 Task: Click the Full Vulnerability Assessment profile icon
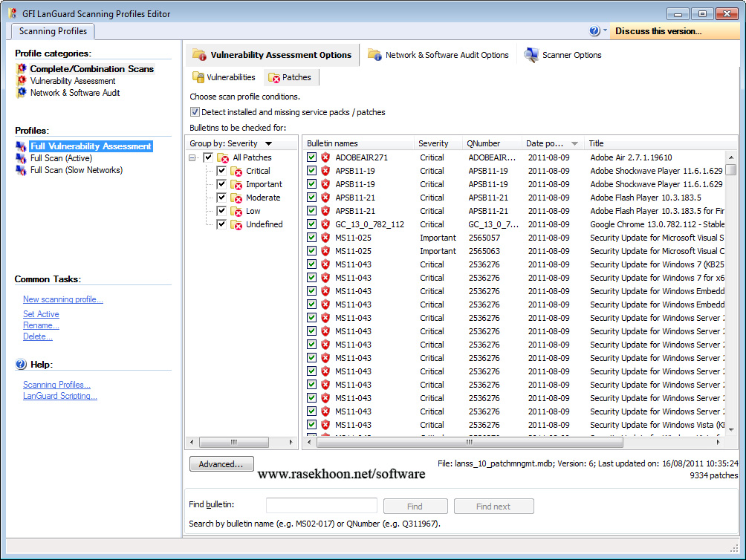21,146
